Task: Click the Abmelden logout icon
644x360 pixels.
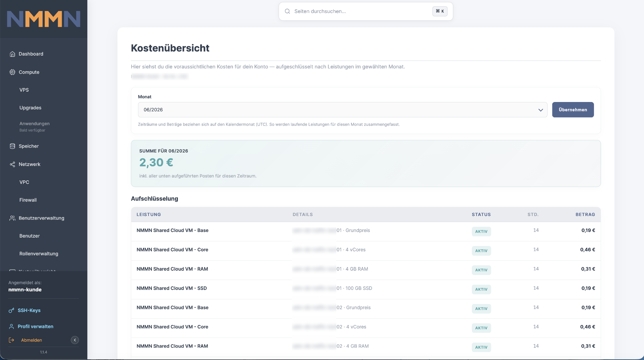Action: [x=11, y=340]
